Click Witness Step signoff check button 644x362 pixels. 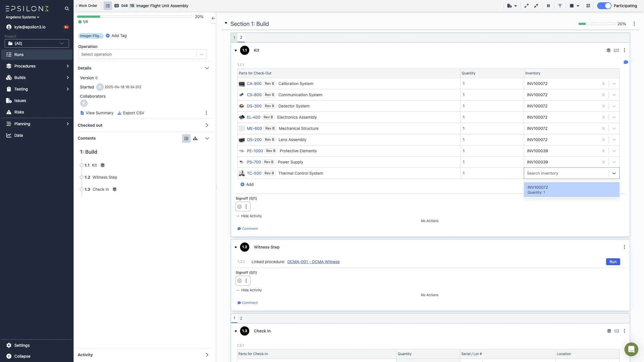[239, 281]
